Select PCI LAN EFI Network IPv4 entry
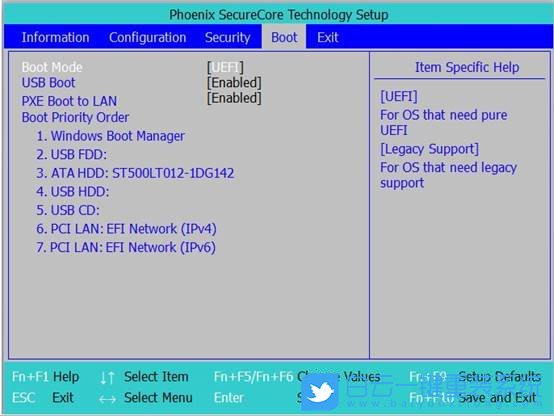Viewport: 554px width, 416px height. coord(126,229)
